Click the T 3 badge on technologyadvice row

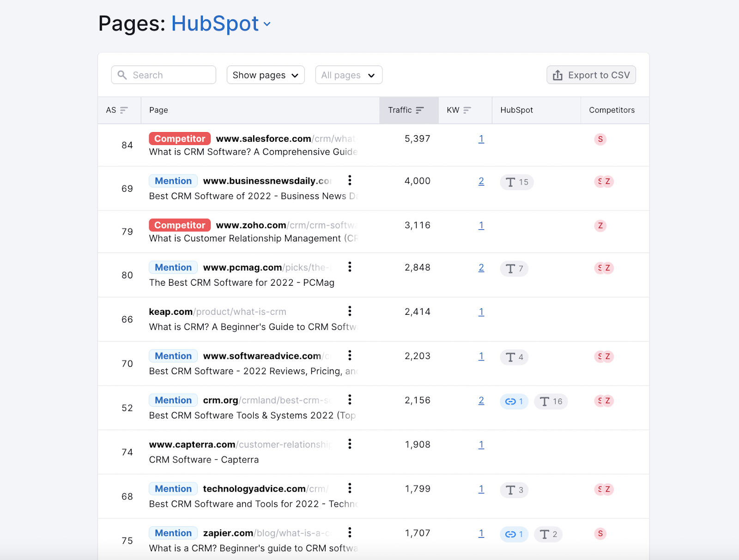click(514, 490)
